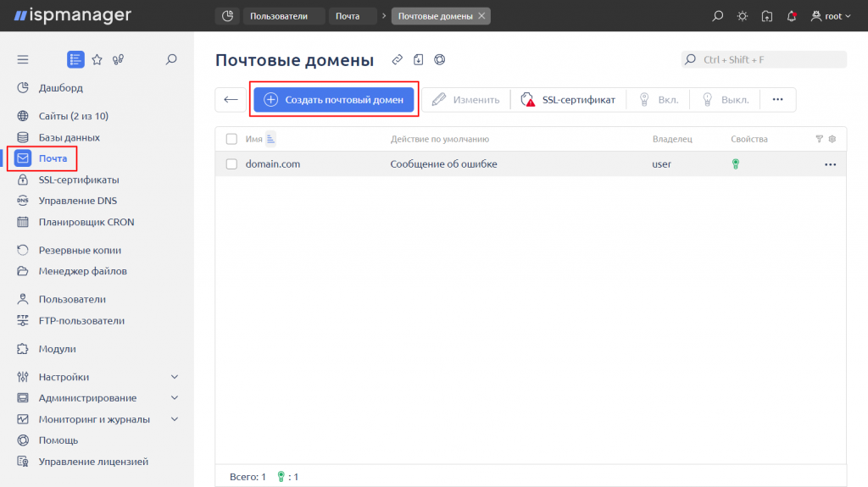Open the root user dropdown menu
This screenshot has height=487, width=868.
[831, 16]
